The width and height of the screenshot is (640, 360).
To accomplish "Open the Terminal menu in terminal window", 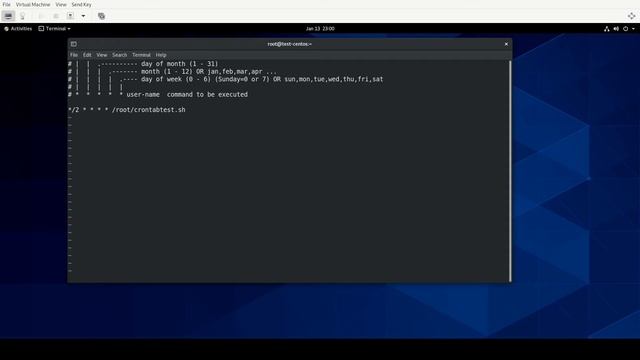I will [x=141, y=55].
